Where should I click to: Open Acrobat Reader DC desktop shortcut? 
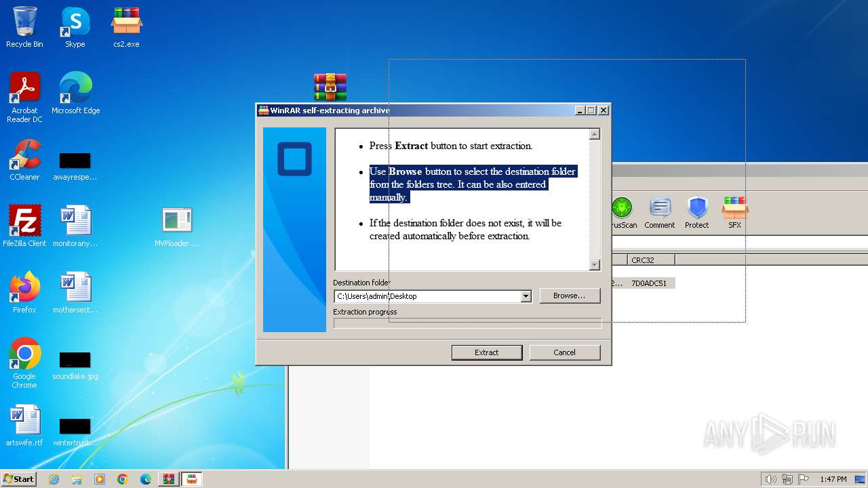pyautogui.click(x=24, y=97)
